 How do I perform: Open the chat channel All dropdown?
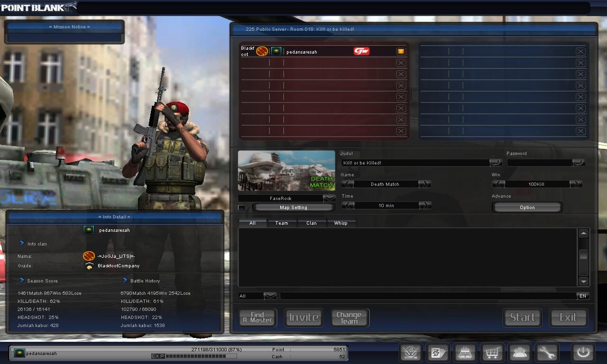[270, 296]
